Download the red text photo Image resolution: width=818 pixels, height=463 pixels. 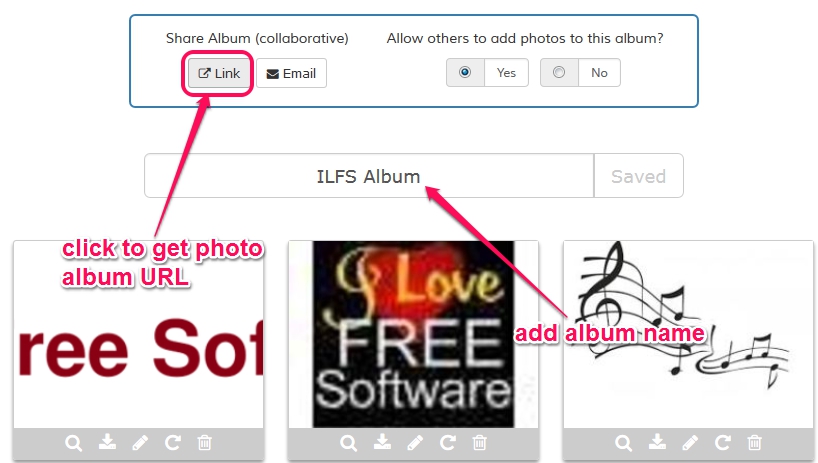[107, 442]
